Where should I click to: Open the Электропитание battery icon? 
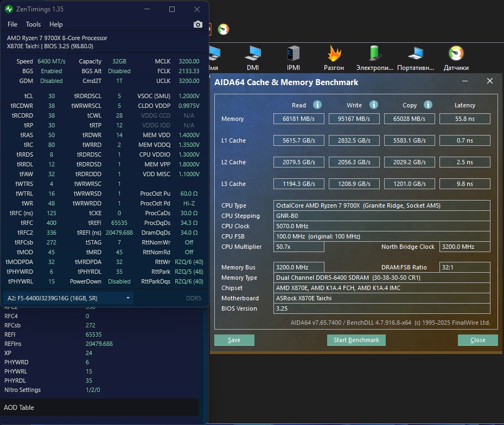click(x=374, y=58)
